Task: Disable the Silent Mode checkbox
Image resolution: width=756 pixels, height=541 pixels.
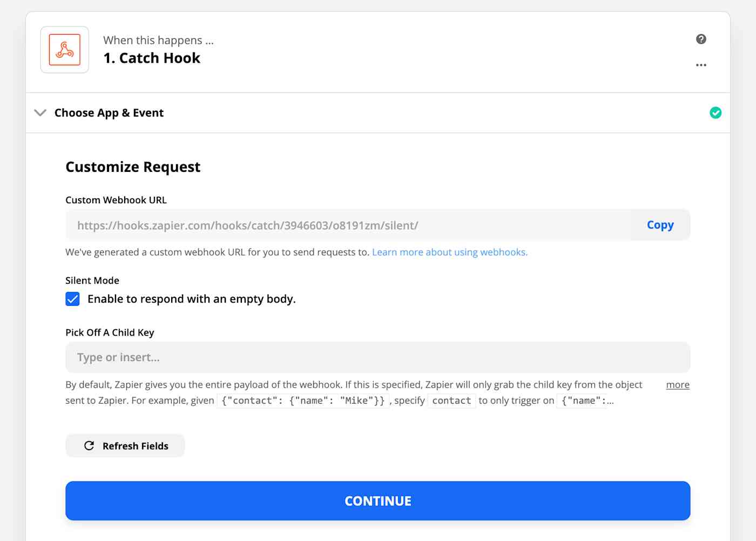Action: click(72, 298)
